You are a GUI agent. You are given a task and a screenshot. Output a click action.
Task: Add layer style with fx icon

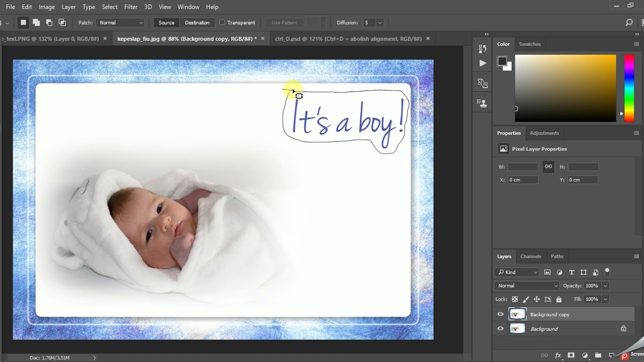click(558, 355)
